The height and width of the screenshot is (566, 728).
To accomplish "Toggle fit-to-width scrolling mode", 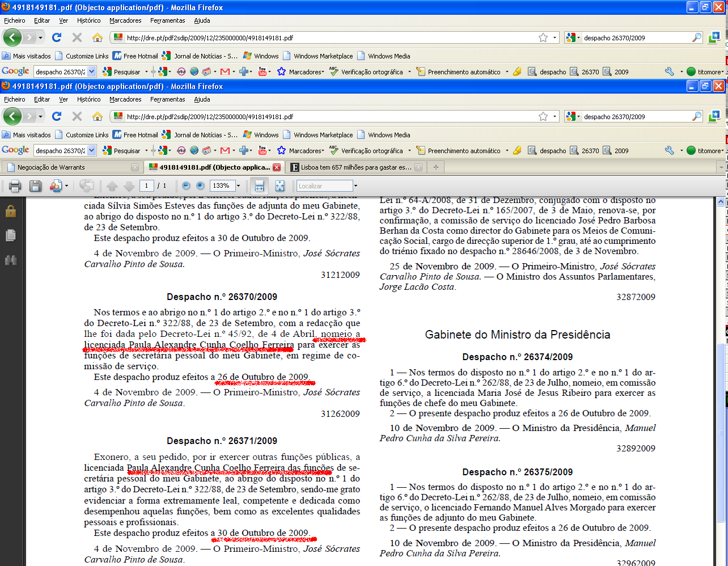I will 259,186.
